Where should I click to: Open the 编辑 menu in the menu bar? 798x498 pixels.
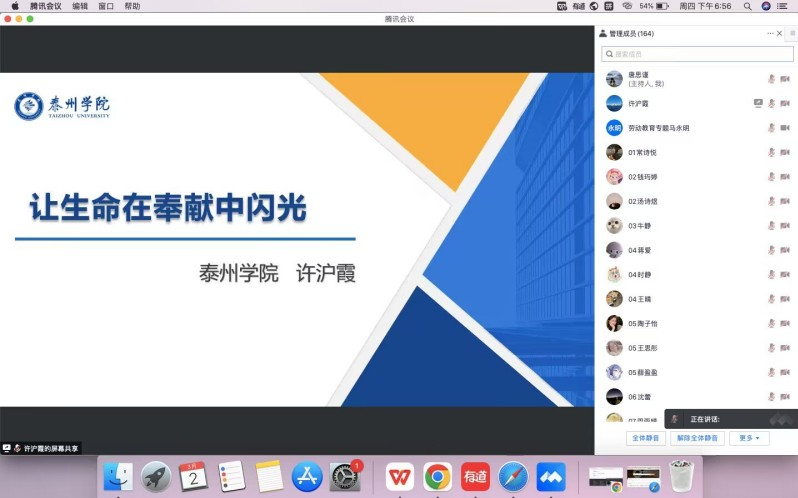[x=80, y=6]
